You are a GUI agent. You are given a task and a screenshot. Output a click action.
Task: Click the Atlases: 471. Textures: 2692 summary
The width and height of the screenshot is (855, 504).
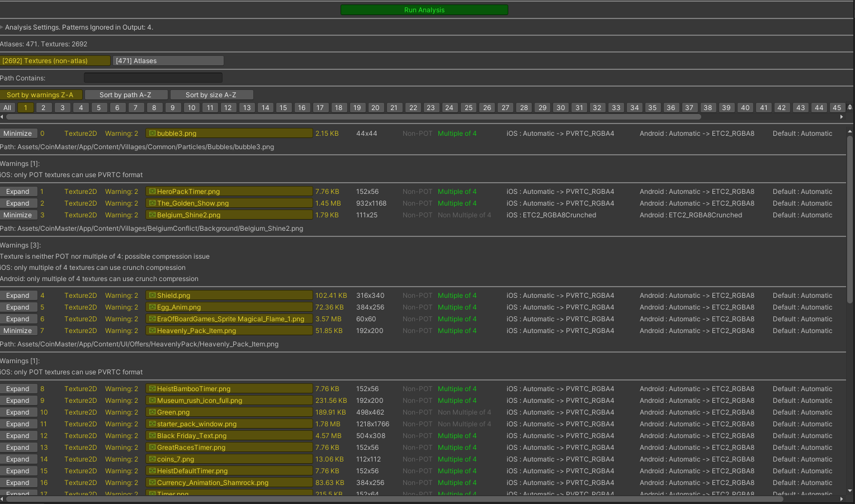coord(44,44)
